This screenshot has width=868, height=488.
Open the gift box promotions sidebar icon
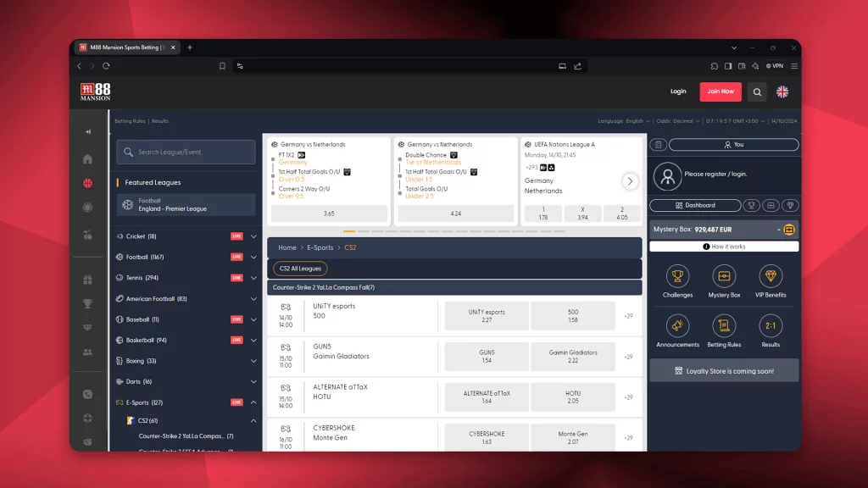coord(87,280)
